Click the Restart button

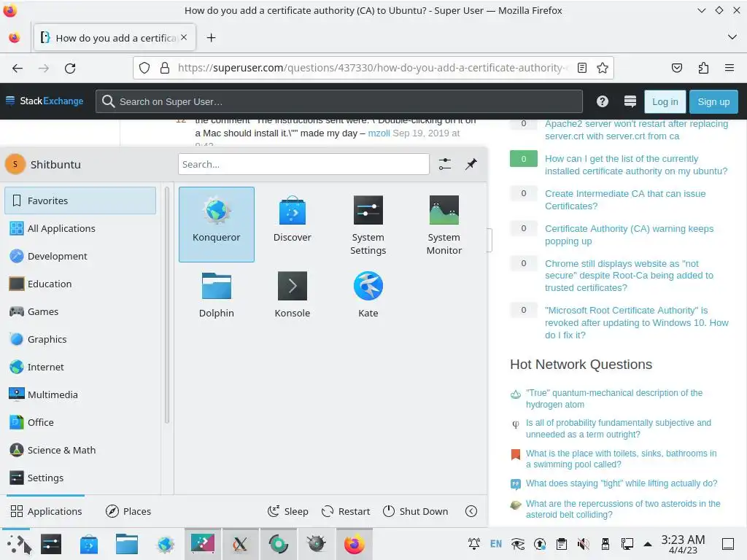click(x=346, y=511)
